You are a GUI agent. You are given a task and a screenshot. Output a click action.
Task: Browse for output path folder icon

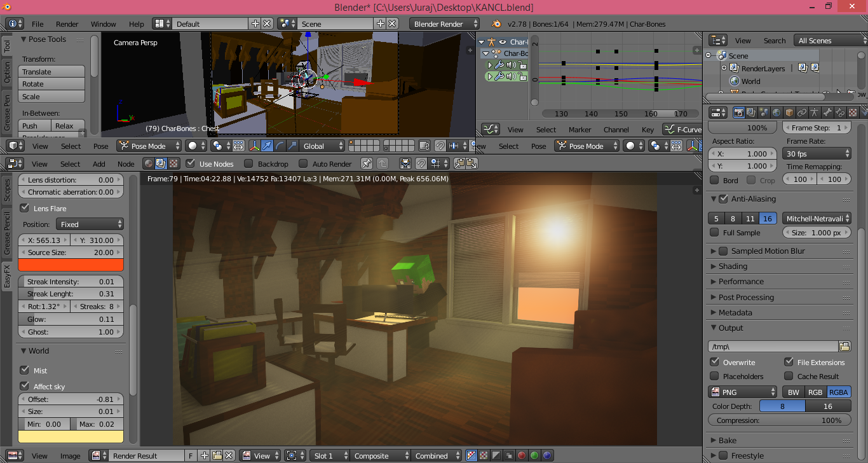click(844, 347)
